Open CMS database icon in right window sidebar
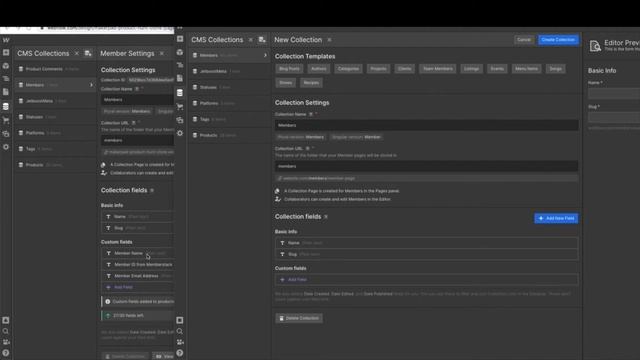This screenshot has height=360, width=640. (x=180, y=93)
